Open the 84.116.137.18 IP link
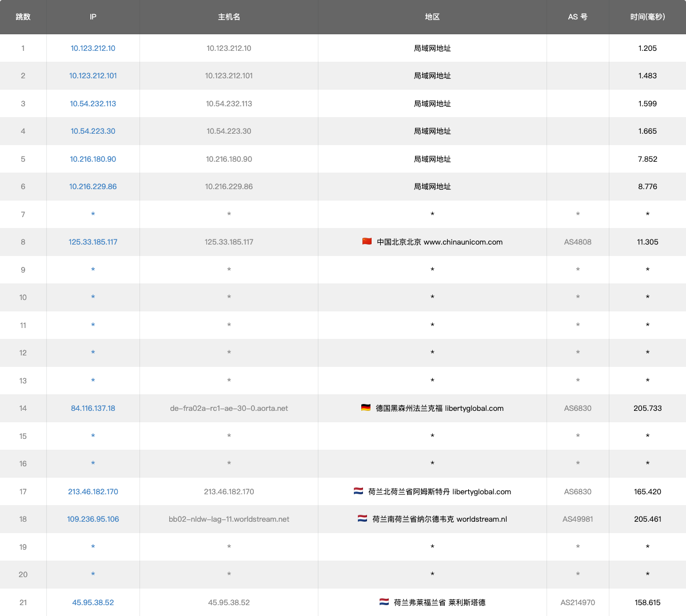Screen dimensions: 686x616 click(93, 408)
